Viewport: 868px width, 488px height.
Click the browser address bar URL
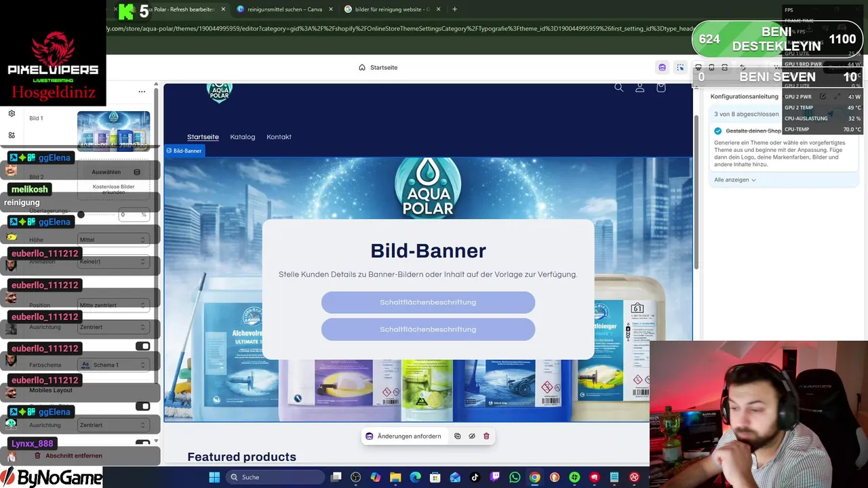399,28
